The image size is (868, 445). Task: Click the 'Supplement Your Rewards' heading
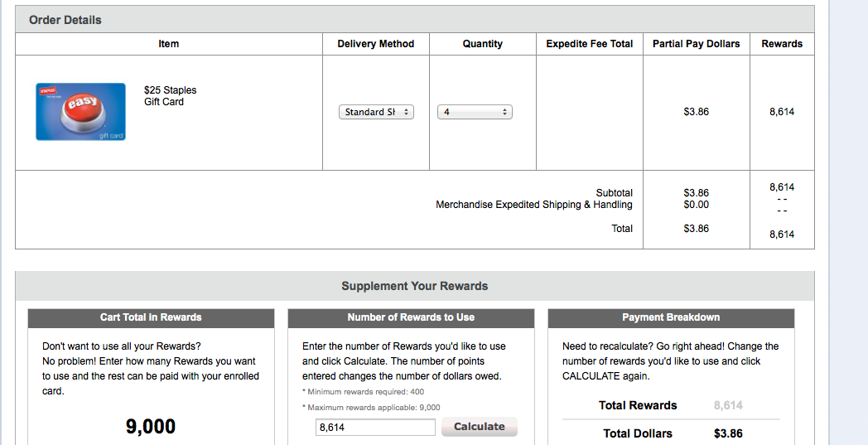pyautogui.click(x=415, y=286)
